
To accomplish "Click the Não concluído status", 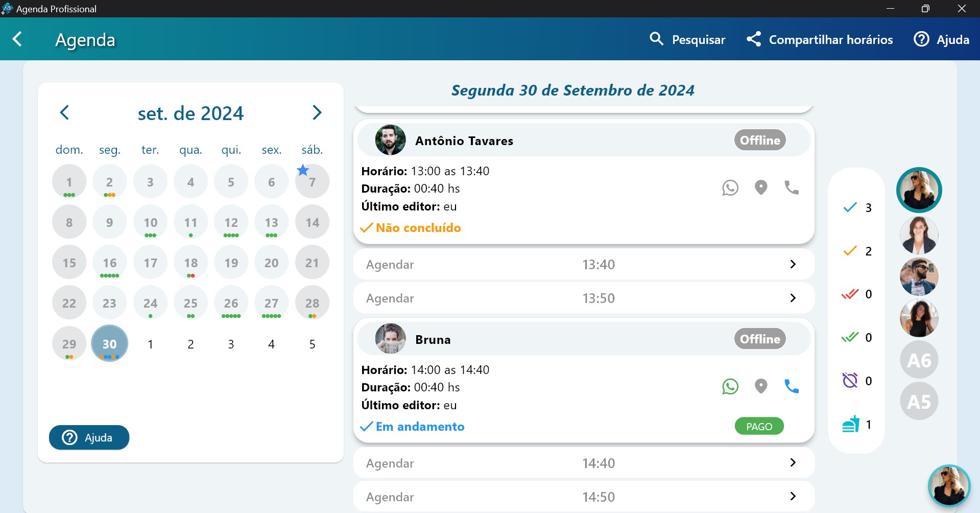I will (411, 228).
